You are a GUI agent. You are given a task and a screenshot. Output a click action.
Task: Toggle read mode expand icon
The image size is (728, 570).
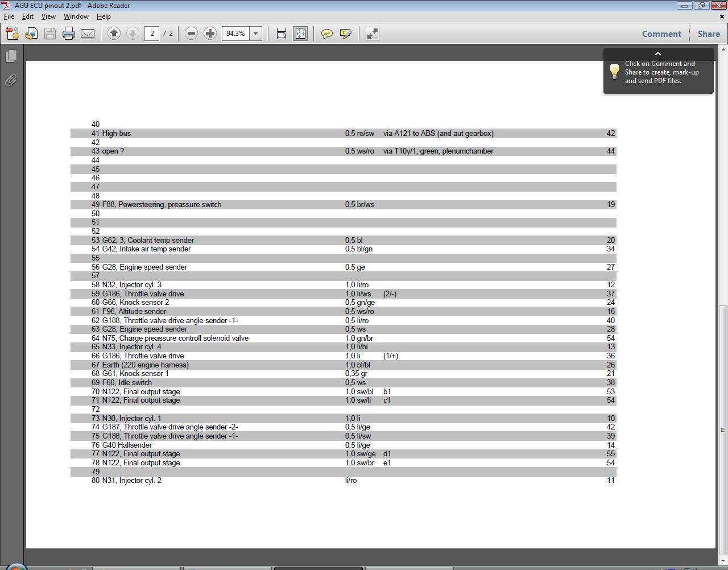pos(372,34)
